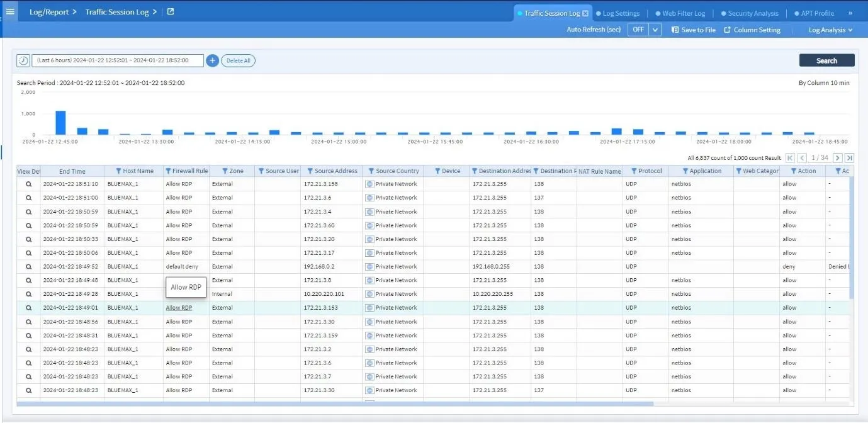Image resolution: width=868 pixels, height=423 pixels.
Task: Toggle Auto Refresh from OFF
Action: pos(638,29)
